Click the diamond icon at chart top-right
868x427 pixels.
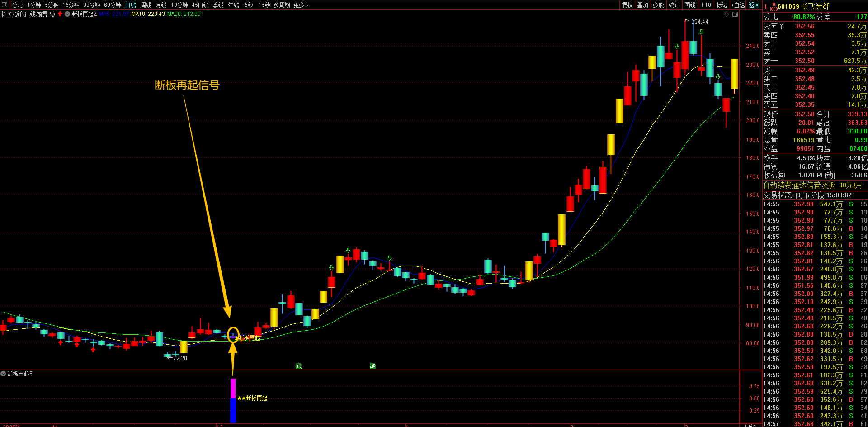point(727,14)
